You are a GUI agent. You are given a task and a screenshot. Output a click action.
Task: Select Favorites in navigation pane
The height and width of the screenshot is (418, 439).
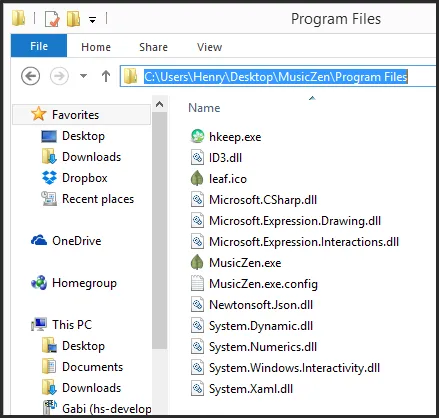point(82,115)
